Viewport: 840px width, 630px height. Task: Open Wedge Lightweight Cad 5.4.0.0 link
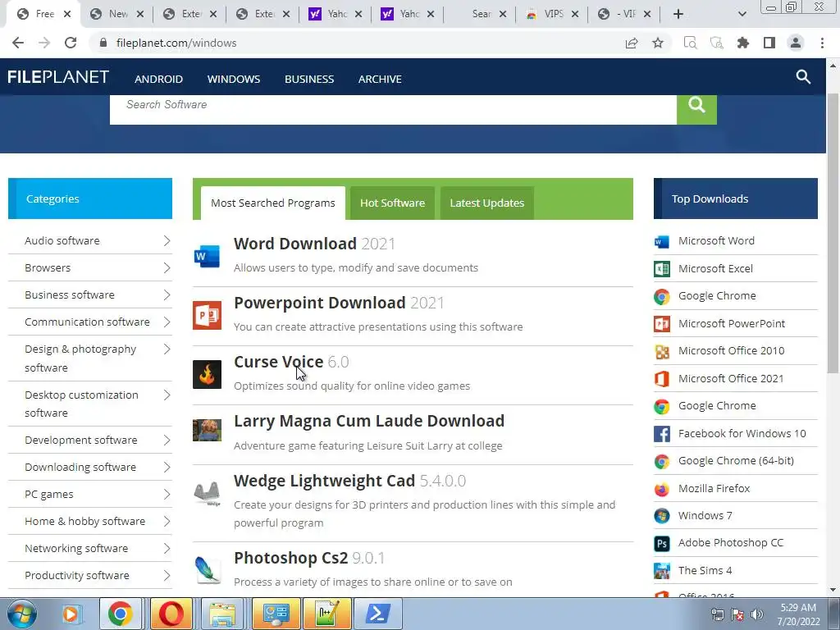349,481
